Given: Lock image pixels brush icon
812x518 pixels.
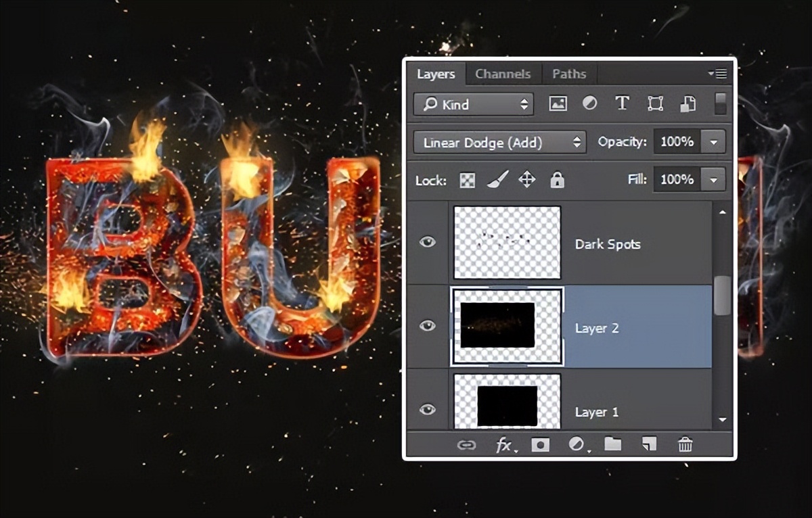Looking at the screenshot, I should coord(497,180).
